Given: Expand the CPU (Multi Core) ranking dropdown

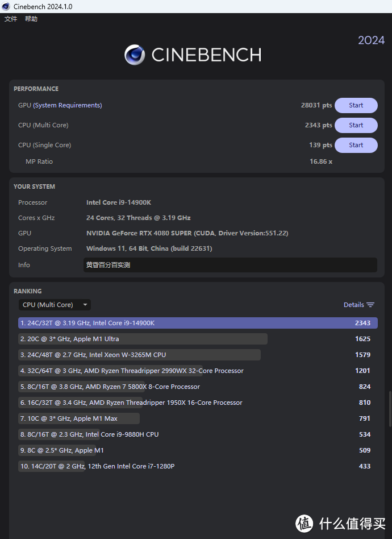Looking at the screenshot, I should (x=55, y=305).
